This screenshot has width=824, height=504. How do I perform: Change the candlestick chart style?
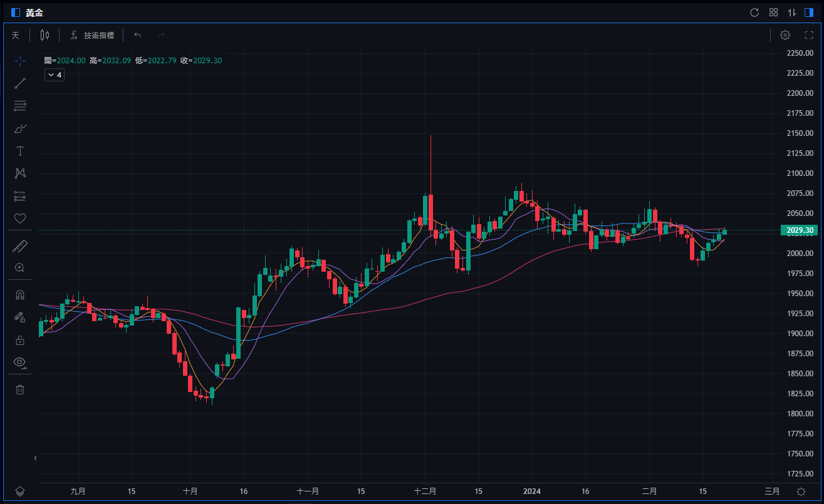44,36
